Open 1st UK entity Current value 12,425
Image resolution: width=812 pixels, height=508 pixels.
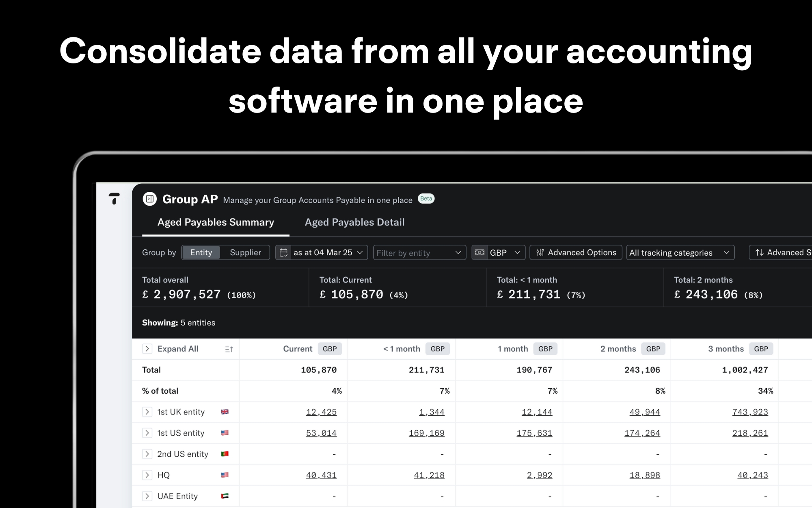321,412
